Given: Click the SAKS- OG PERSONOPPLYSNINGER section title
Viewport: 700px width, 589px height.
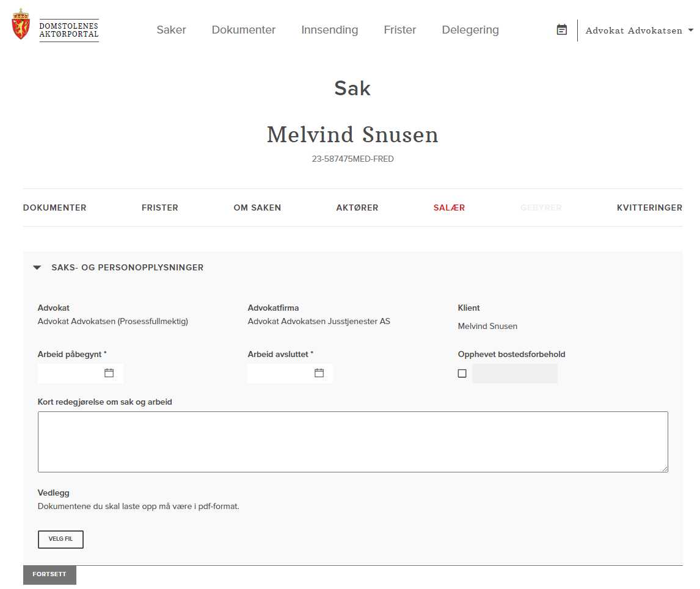Looking at the screenshot, I should point(127,268).
